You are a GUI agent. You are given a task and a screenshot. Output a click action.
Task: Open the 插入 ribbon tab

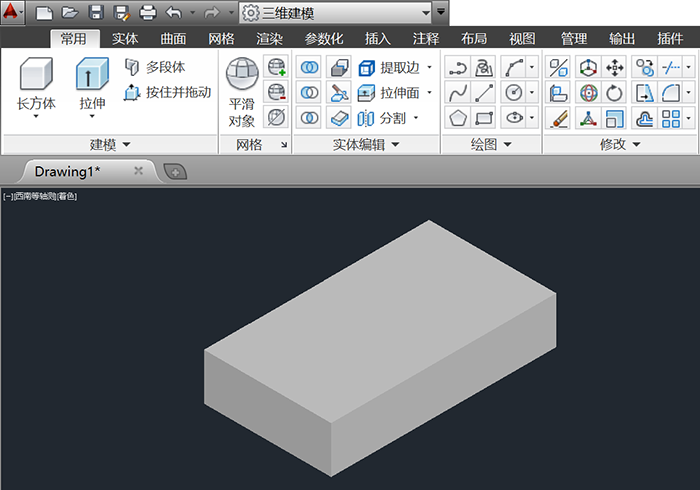[378, 39]
